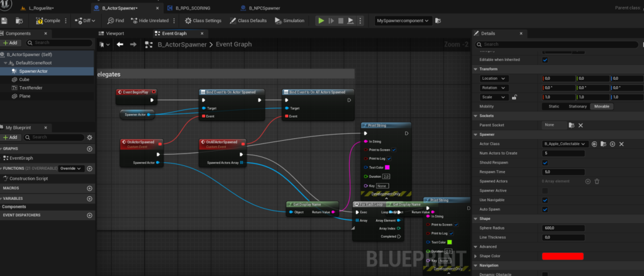Screen dimensions: 644x276
Task: Click the red Shape Color swatch
Action: (x=563, y=256)
